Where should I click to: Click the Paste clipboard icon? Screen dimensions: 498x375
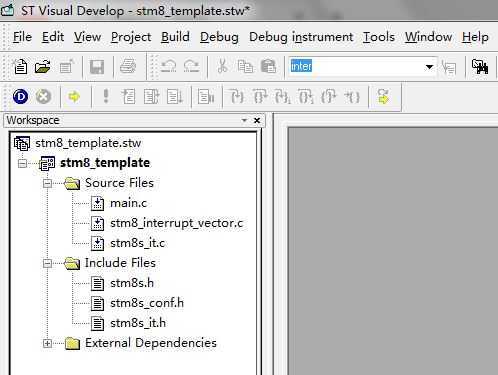(x=268, y=66)
